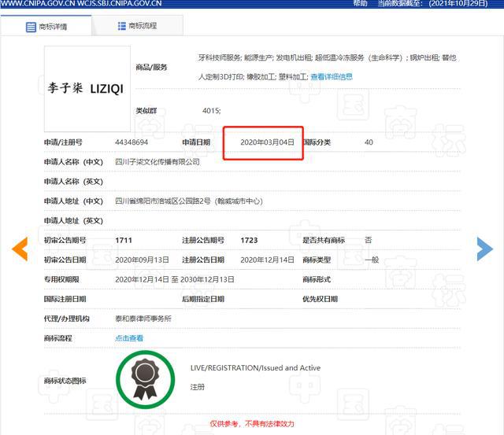Open the 点击查看 trademark process link

point(129,338)
